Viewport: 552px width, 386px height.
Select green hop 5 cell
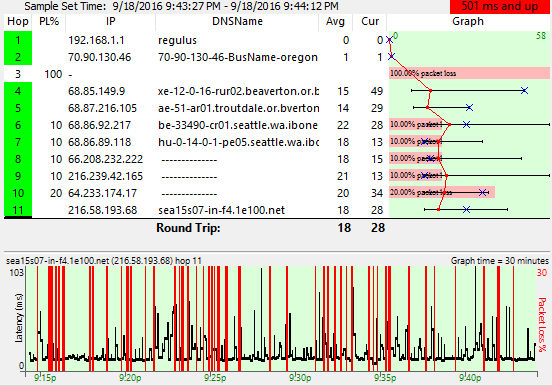coord(18,108)
